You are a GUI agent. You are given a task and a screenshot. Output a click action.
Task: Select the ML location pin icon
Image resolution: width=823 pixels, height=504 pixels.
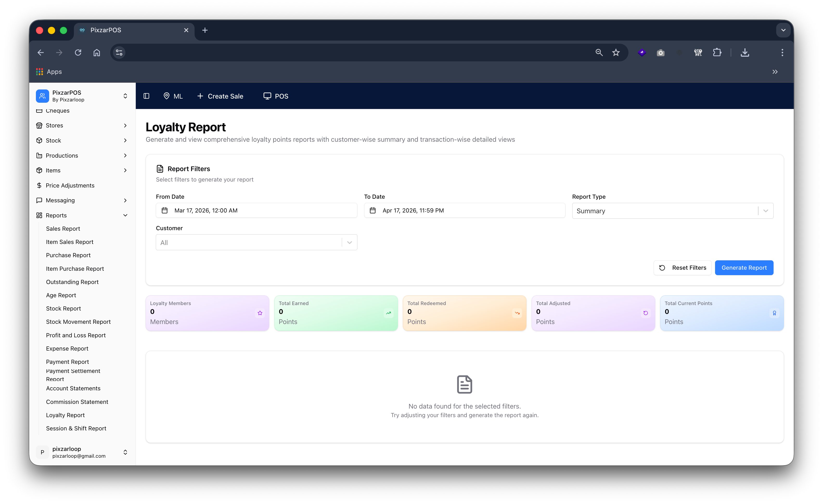(167, 96)
